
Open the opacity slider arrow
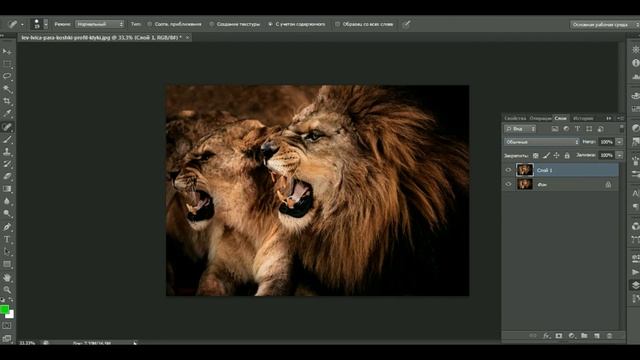(620, 142)
